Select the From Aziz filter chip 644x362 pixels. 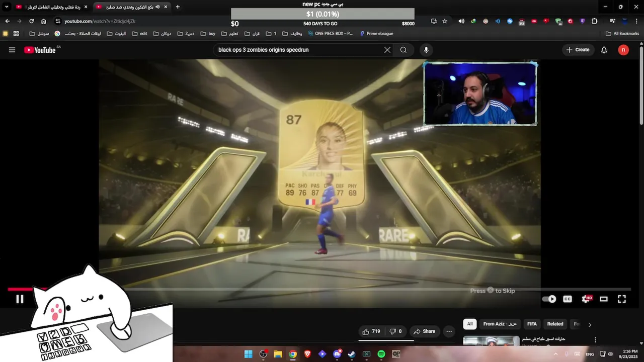click(x=500, y=324)
